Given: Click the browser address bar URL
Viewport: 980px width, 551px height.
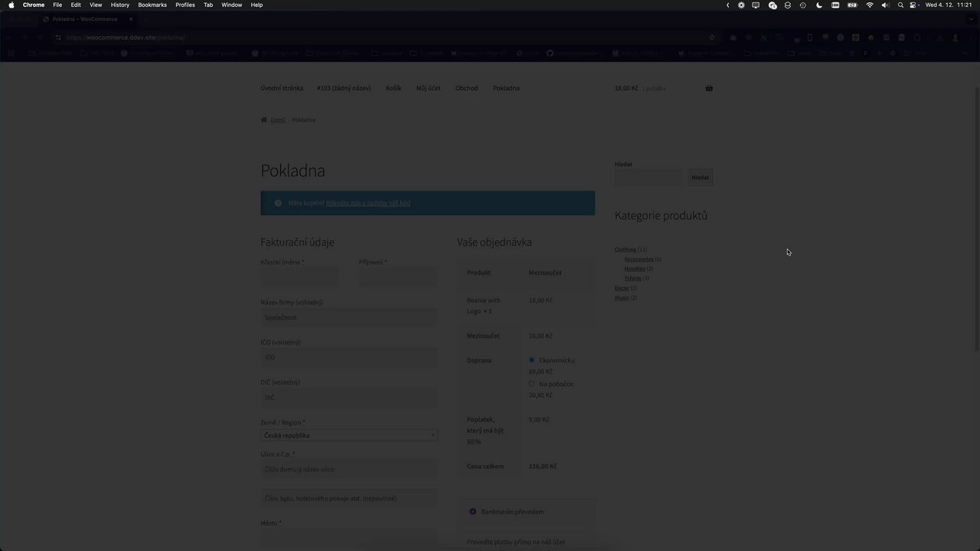Looking at the screenshot, I should click(x=126, y=37).
